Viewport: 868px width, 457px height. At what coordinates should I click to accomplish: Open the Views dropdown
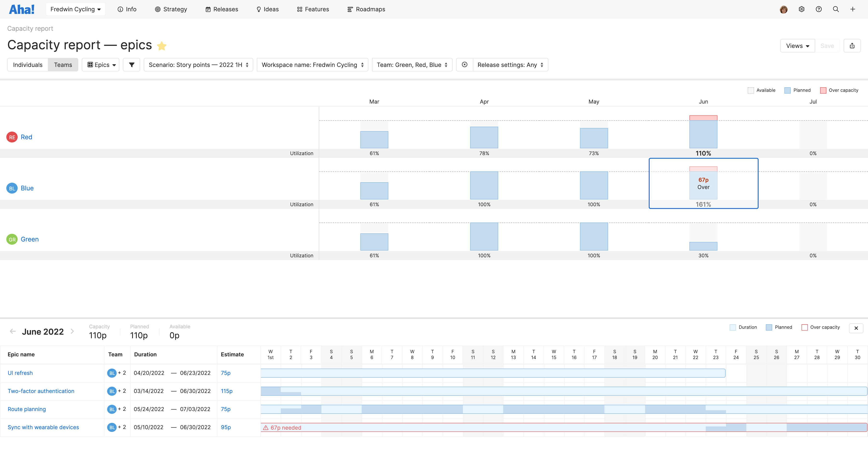point(797,46)
